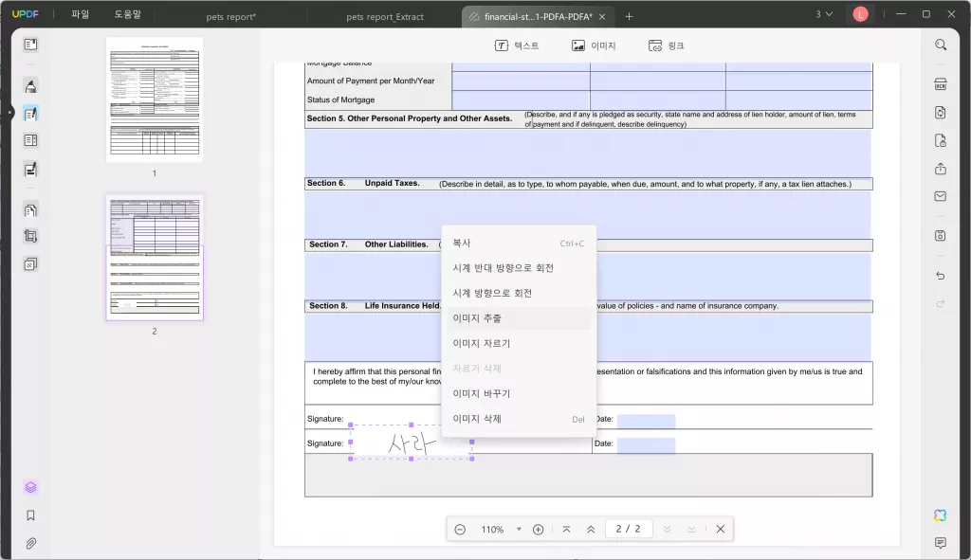Select page 2 thumbnail

[x=155, y=258]
